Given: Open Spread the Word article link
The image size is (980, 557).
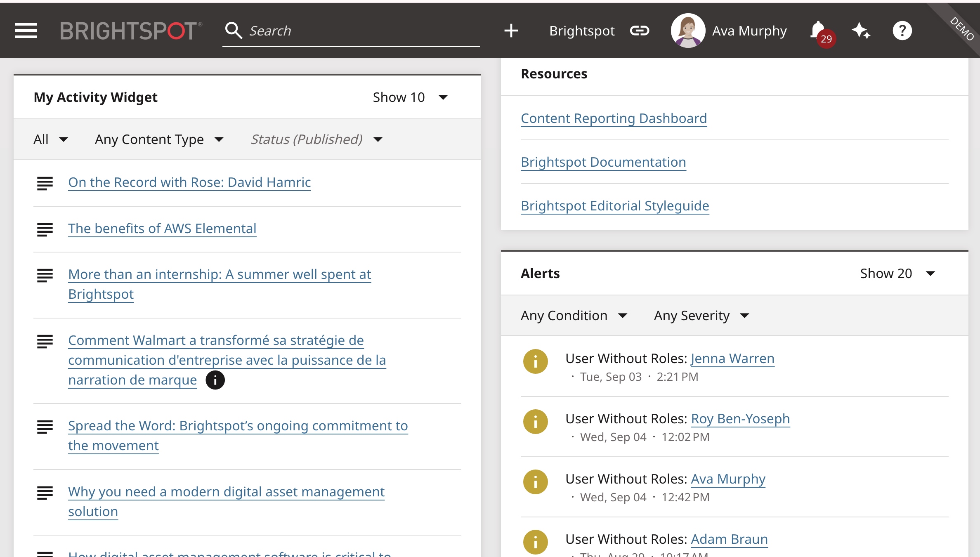Looking at the screenshot, I should tap(238, 436).
